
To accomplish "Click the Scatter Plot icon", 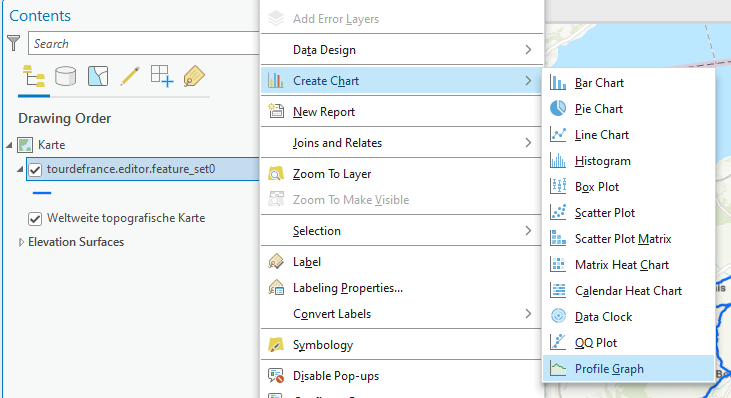I will point(558,213).
